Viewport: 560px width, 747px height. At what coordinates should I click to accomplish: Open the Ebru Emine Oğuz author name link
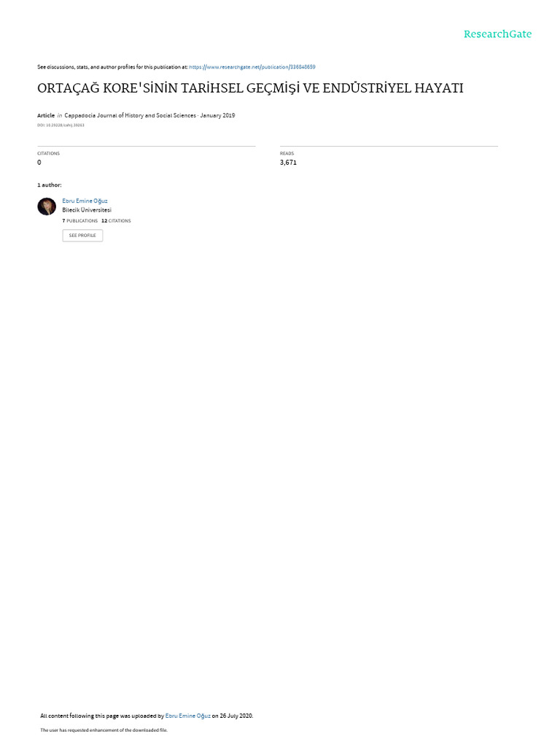click(85, 201)
